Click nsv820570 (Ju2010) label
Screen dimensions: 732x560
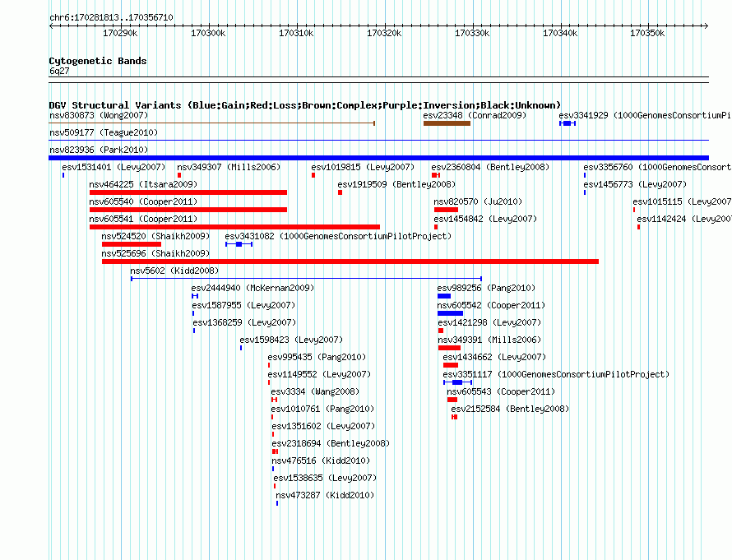click(478, 201)
